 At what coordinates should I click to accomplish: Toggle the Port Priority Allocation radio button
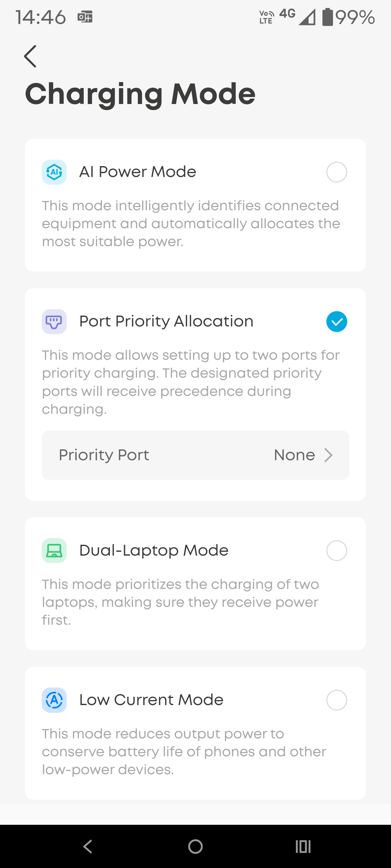[x=336, y=321]
